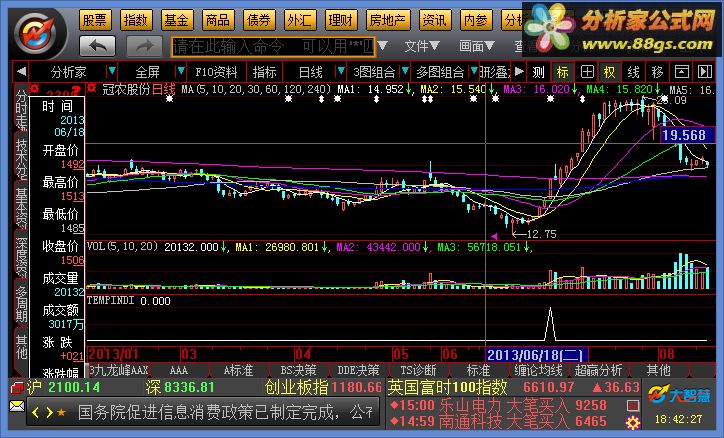This screenshot has width=724, height=438.
Task: Open the yellow gear settings icon
Action: pos(633,422)
